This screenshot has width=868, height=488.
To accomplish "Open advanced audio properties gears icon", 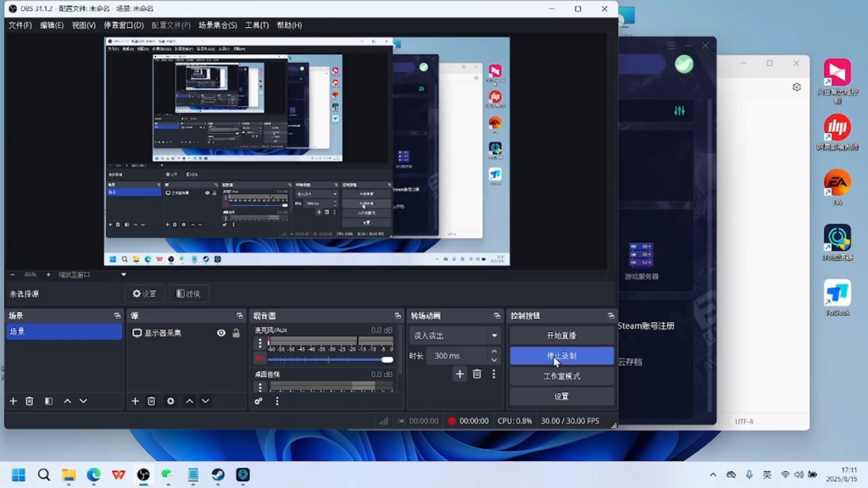I will 259,401.
